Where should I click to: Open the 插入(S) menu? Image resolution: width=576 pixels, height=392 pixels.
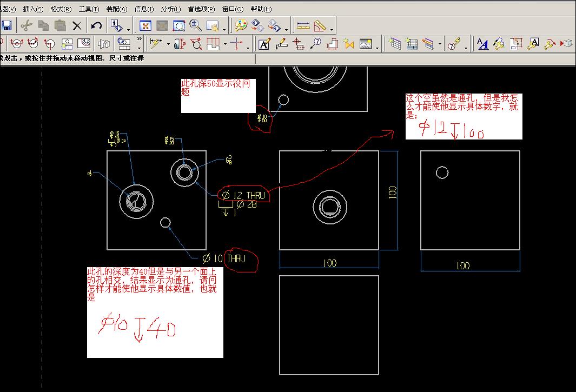[33, 9]
